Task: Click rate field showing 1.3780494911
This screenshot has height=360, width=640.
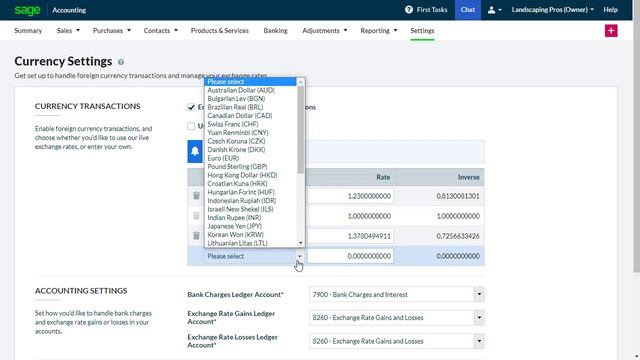Action: [x=351, y=236]
